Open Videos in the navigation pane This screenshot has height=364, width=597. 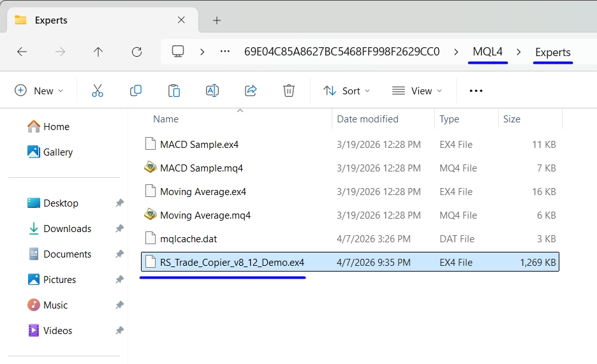(x=50, y=330)
